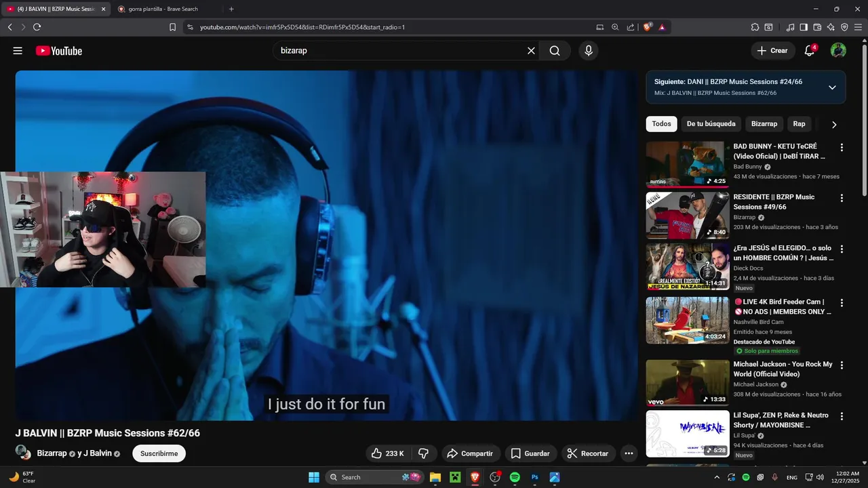Image resolution: width=868 pixels, height=488 pixels.
Task: Clip video with Recortar button
Action: click(588, 453)
